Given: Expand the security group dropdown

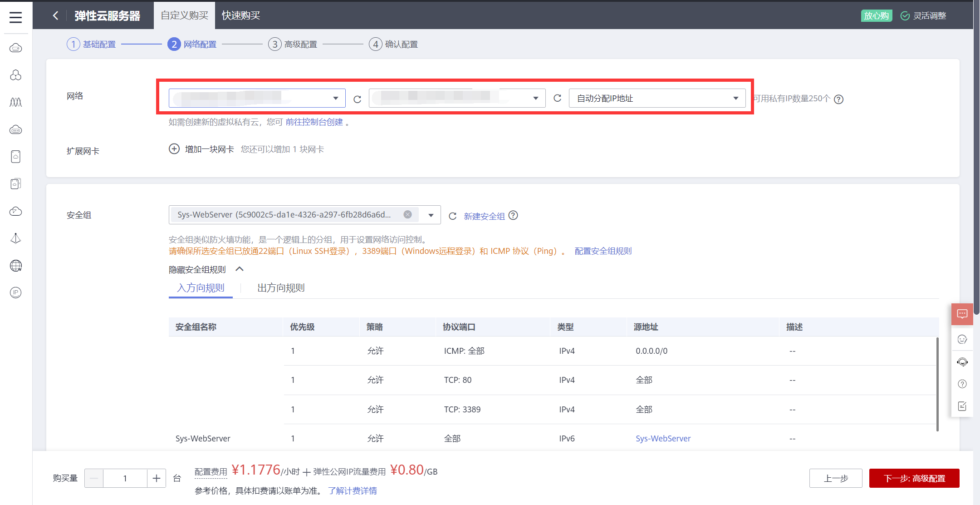Looking at the screenshot, I should click(x=431, y=215).
